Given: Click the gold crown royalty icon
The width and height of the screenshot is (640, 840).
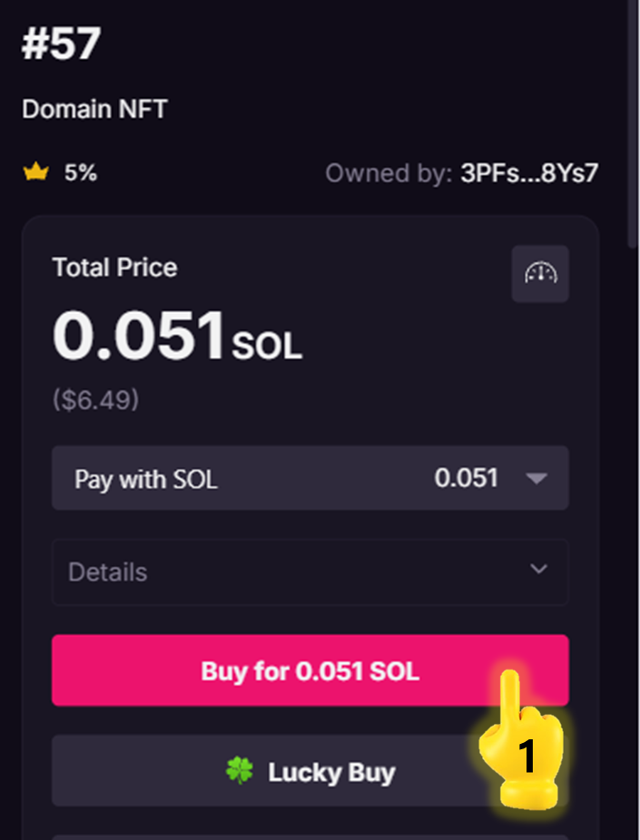Looking at the screenshot, I should pyautogui.click(x=35, y=172).
